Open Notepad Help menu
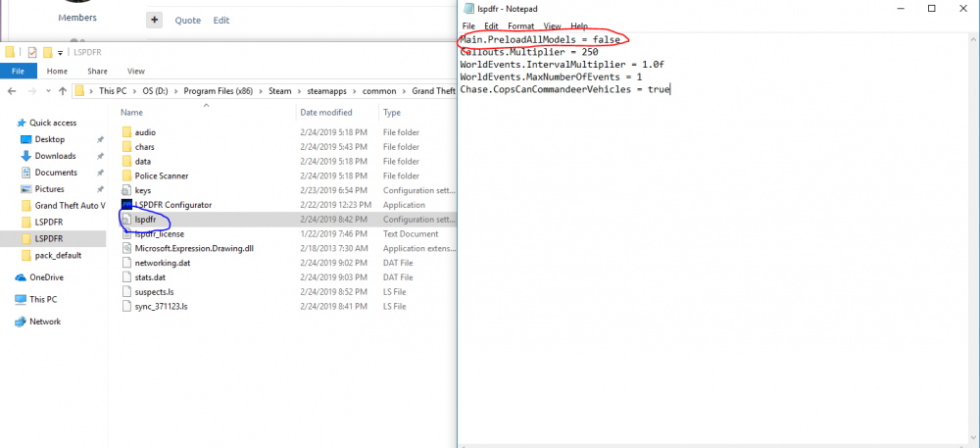The width and height of the screenshot is (980, 448). click(x=579, y=26)
